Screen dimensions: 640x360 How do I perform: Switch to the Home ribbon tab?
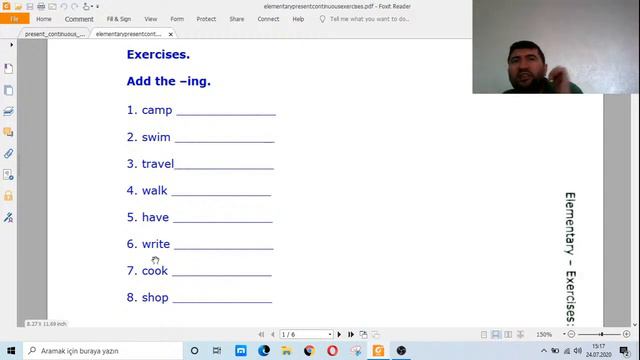click(44, 19)
